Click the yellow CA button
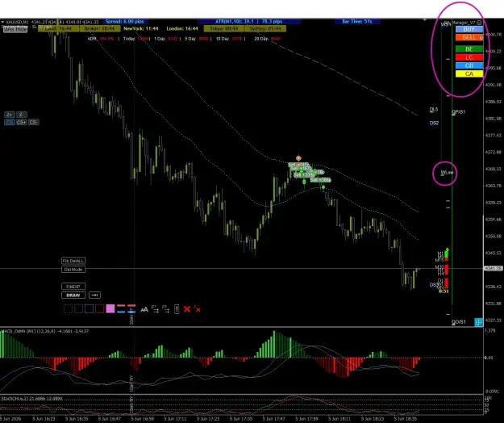Viewport: 504px width, 423px height. pos(469,74)
